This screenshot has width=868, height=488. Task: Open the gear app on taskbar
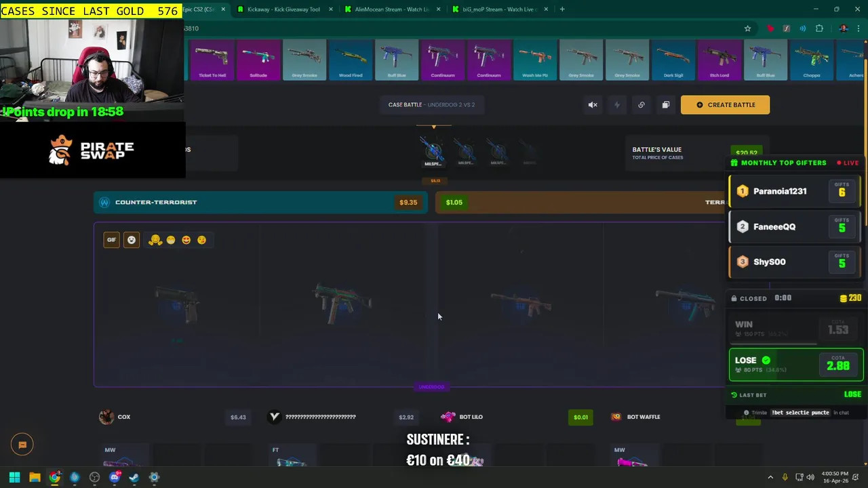154,477
